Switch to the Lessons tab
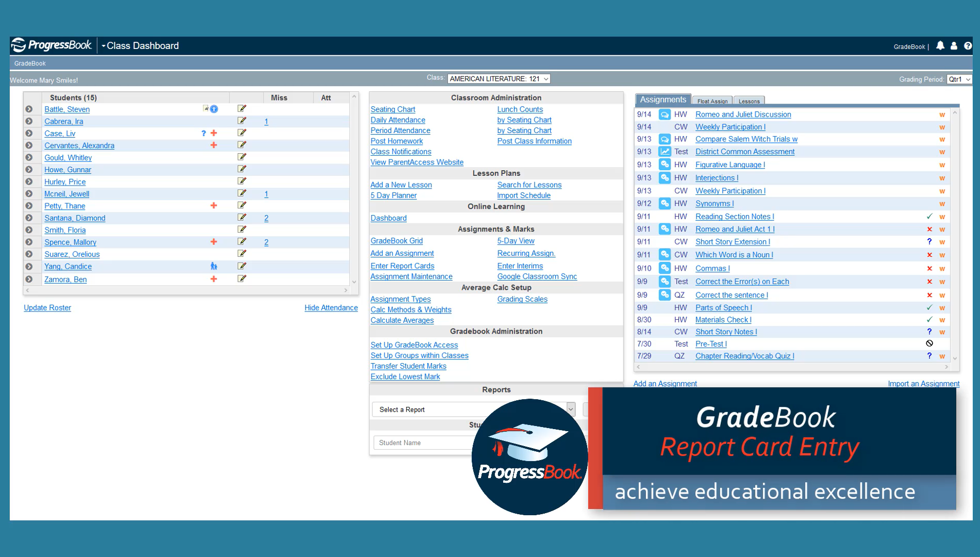The image size is (980, 557). (749, 101)
